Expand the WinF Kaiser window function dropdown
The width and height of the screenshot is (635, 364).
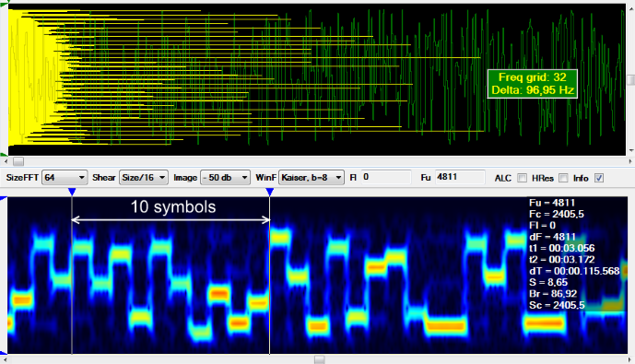coord(312,177)
